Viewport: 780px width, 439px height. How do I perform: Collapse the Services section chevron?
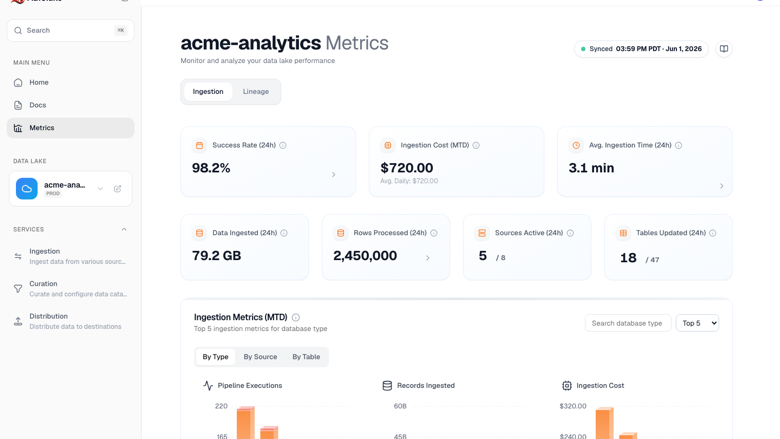click(124, 229)
